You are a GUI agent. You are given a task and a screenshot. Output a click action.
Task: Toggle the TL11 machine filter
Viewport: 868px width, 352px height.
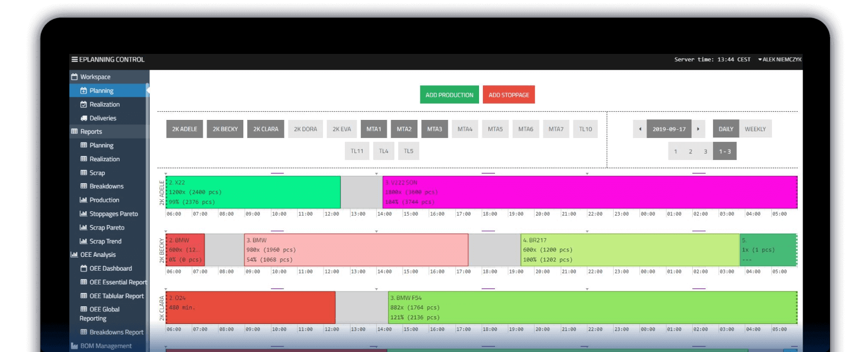[x=357, y=151]
